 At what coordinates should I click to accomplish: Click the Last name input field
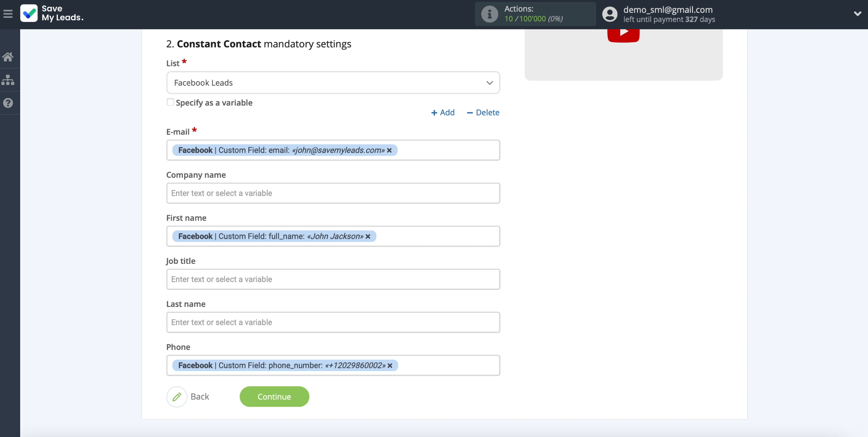[333, 322]
